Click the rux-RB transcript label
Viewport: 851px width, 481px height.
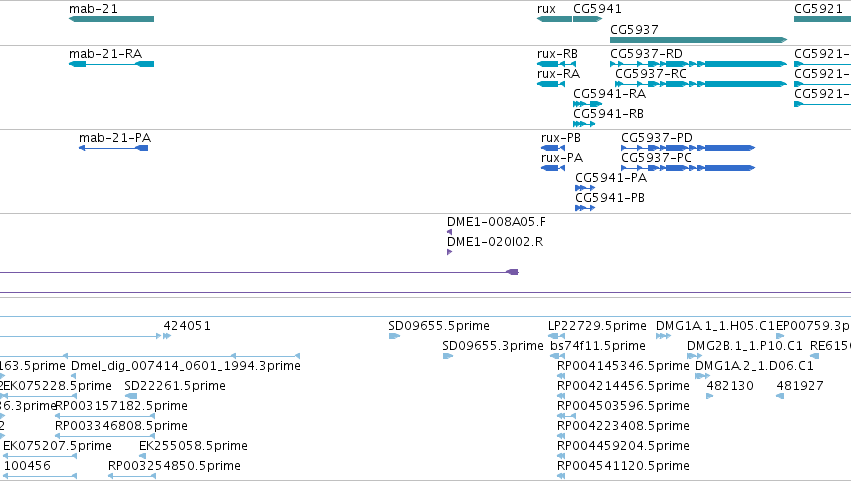557,54
